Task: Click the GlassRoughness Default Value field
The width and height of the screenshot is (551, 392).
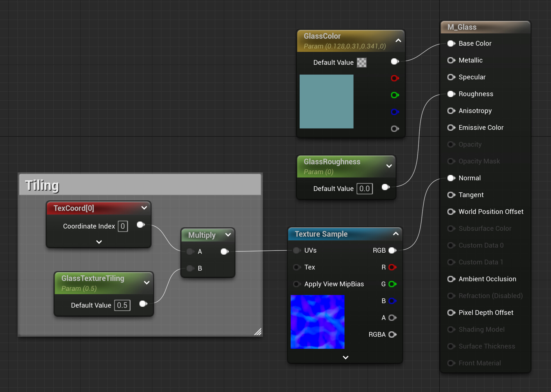Action: [x=364, y=189]
